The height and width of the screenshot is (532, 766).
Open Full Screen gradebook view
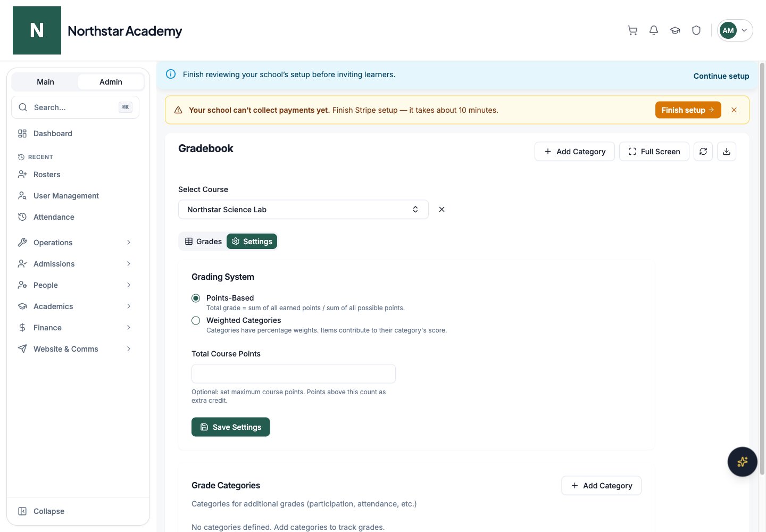click(654, 152)
